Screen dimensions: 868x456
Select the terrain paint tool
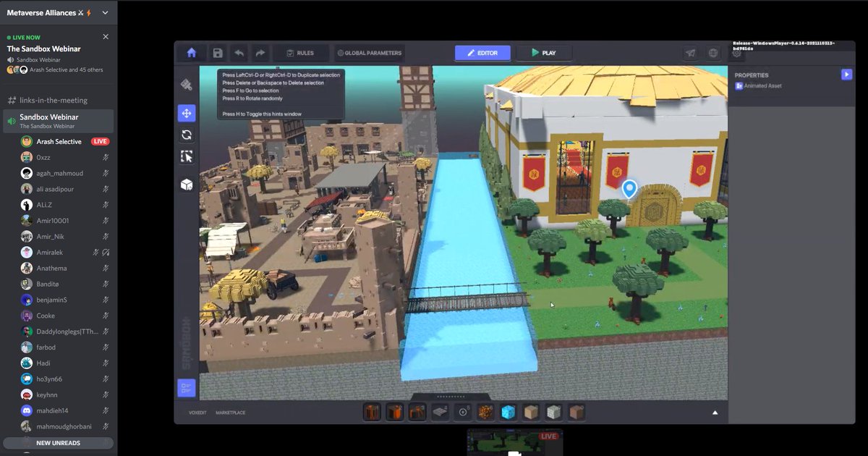click(187, 85)
